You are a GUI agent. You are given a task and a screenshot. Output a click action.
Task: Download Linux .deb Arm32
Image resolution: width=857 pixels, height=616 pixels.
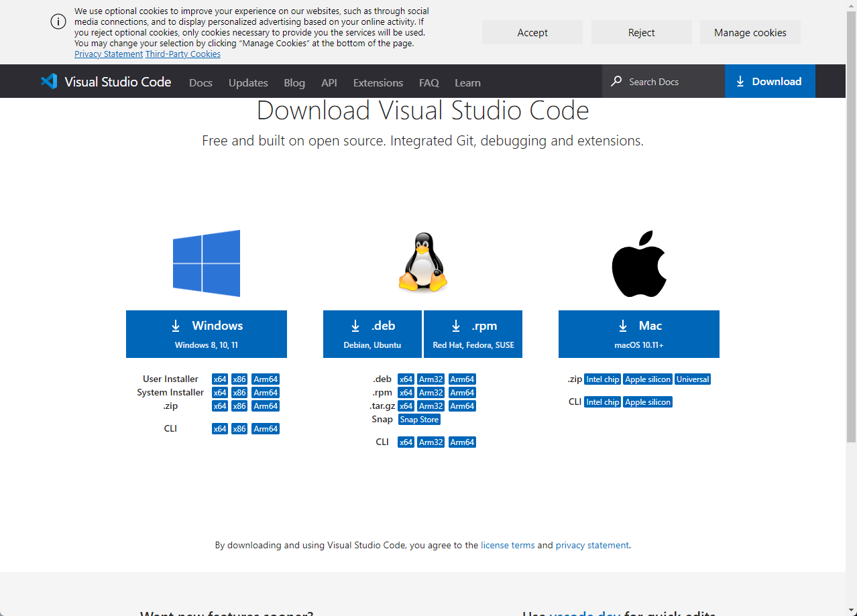(431, 379)
